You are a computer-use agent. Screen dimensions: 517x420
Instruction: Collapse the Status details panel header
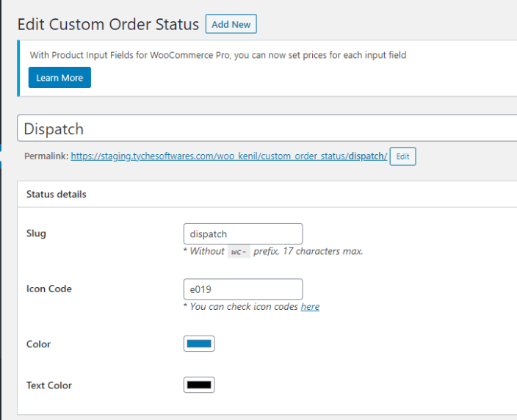click(x=56, y=195)
